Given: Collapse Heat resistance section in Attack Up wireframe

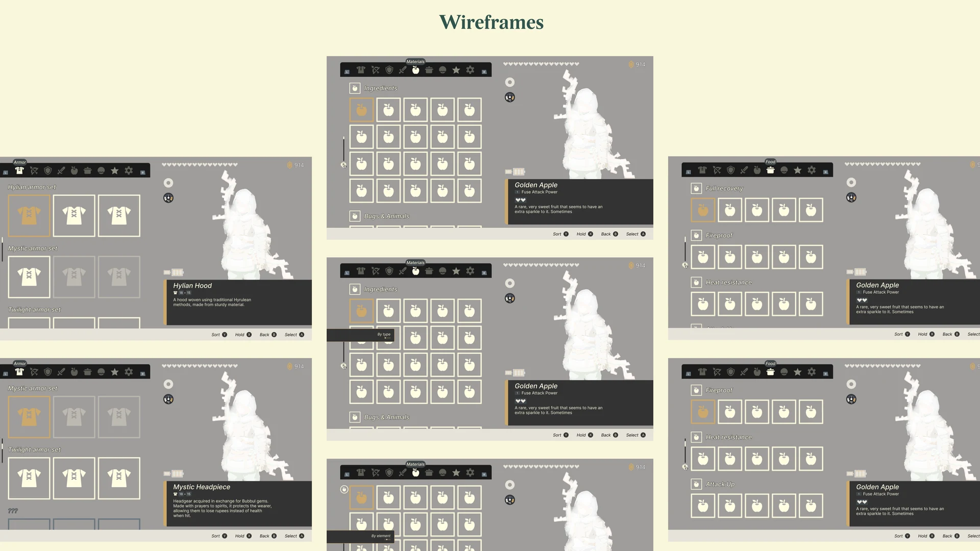Looking at the screenshot, I should click(696, 437).
